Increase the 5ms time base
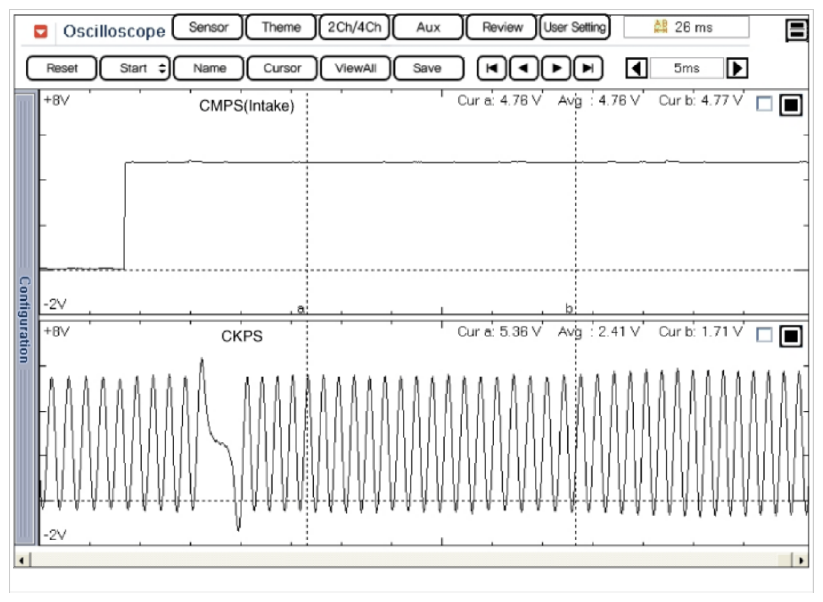 click(x=737, y=68)
